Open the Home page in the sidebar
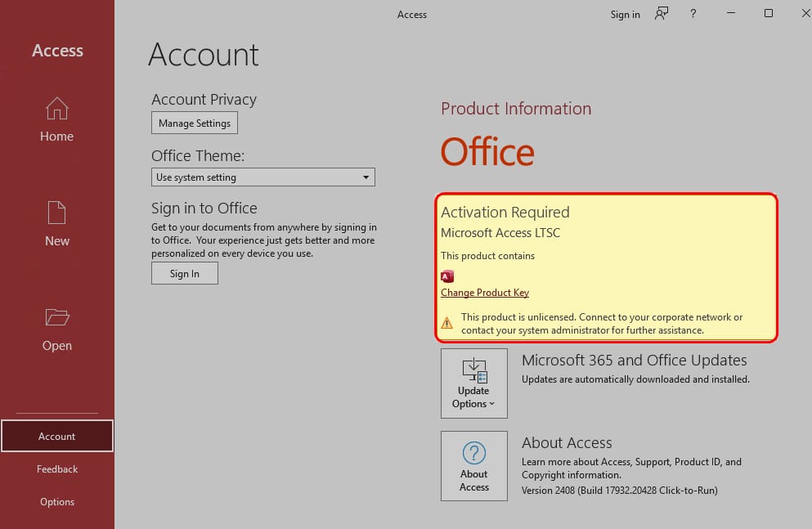Viewport: 812px width, 529px height. (57, 119)
